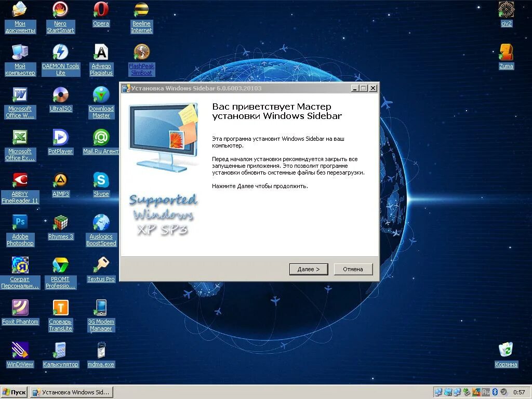532x399 pixels.
Task: Click the 'Нажмите Далее чтобы продолжить.' text
Action: pyautogui.click(x=260, y=186)
